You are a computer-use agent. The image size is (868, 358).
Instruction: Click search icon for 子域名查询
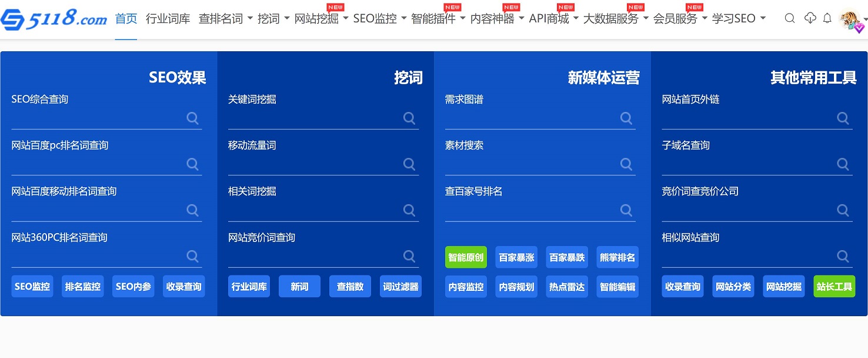click(x=843, y=164)
